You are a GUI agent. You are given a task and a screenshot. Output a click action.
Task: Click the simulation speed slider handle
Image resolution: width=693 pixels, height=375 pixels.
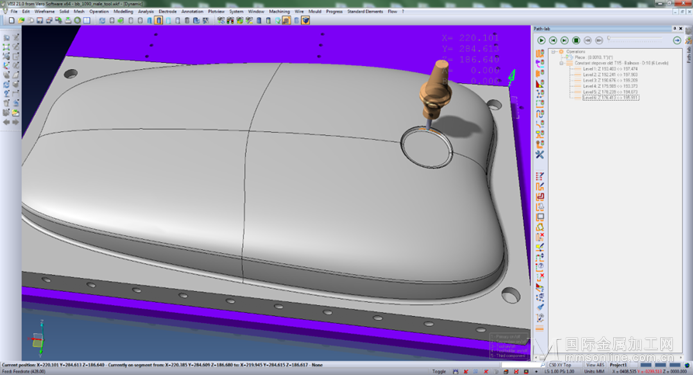(609, 38)
